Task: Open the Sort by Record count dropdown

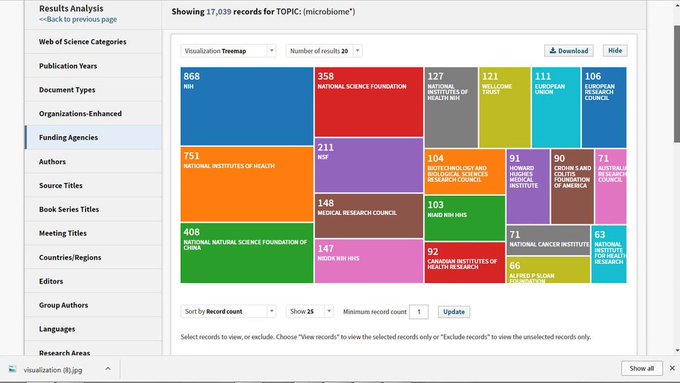Action: coord(228,311)
